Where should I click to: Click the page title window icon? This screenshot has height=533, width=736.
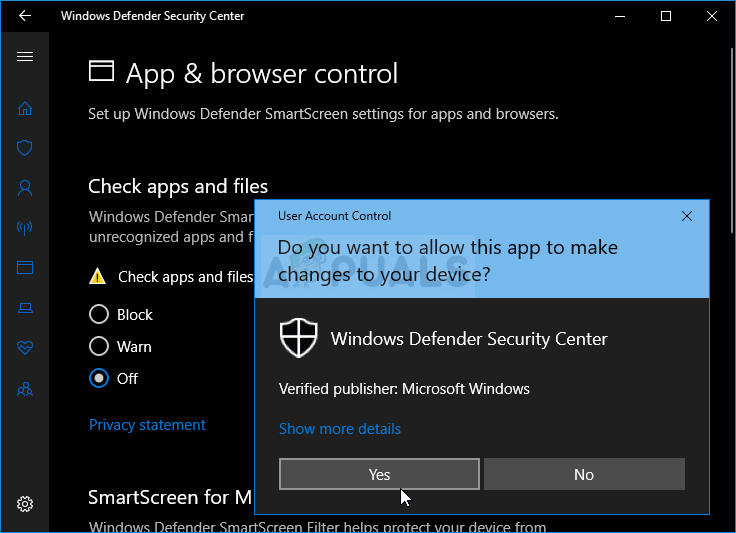pos(101,71)
